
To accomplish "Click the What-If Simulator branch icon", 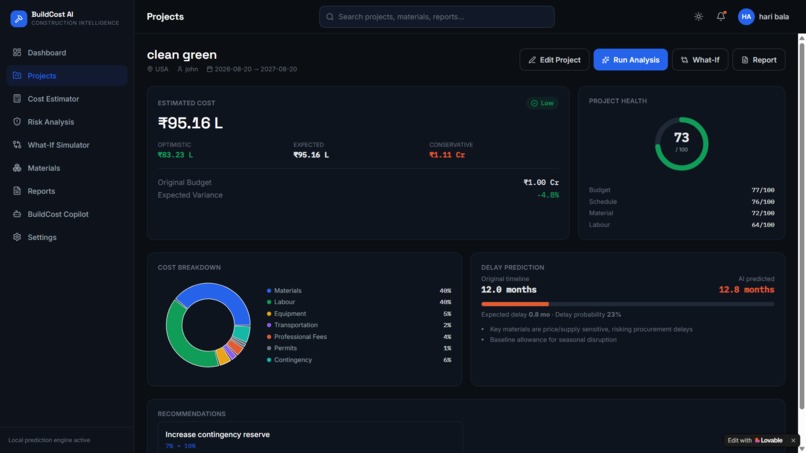I will click(17, 144).
